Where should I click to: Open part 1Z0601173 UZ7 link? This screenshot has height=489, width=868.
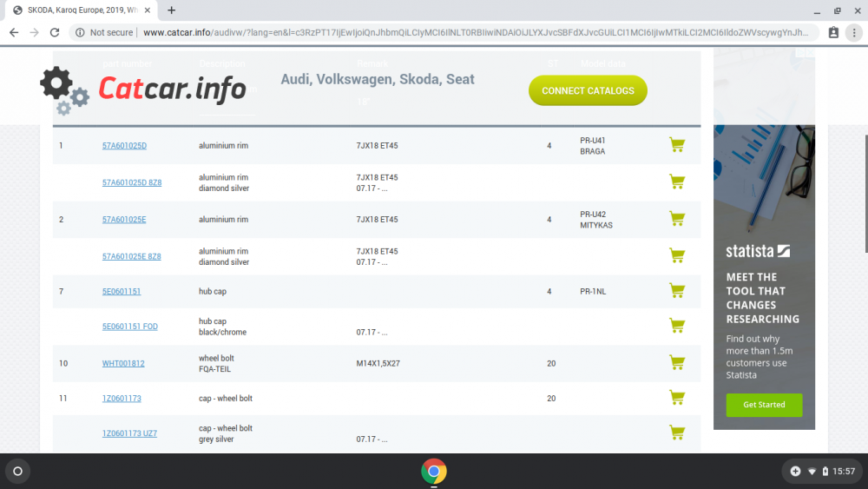pos(129,433)
